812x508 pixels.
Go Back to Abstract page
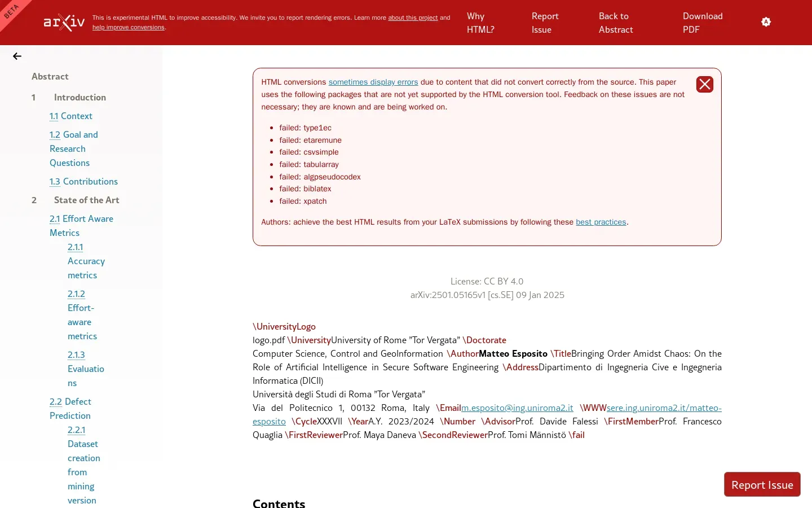(x=615, y=23)
